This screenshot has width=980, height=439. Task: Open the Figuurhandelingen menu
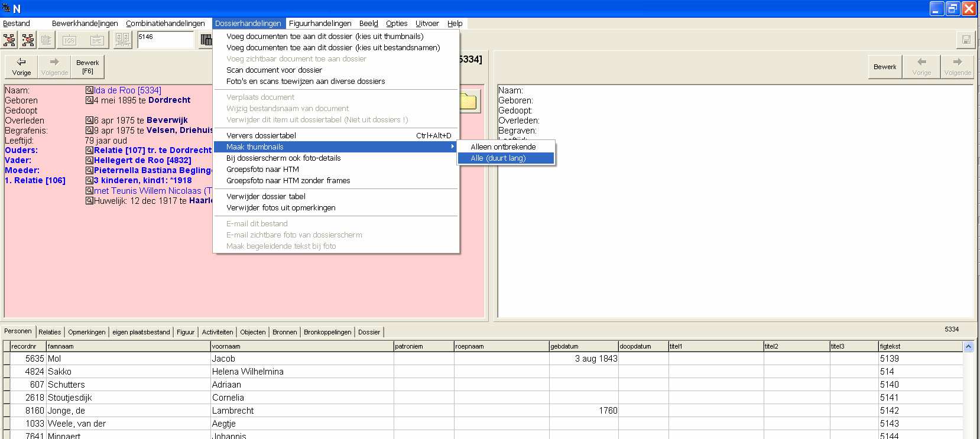pyautogui.click(x=320, y=24)
